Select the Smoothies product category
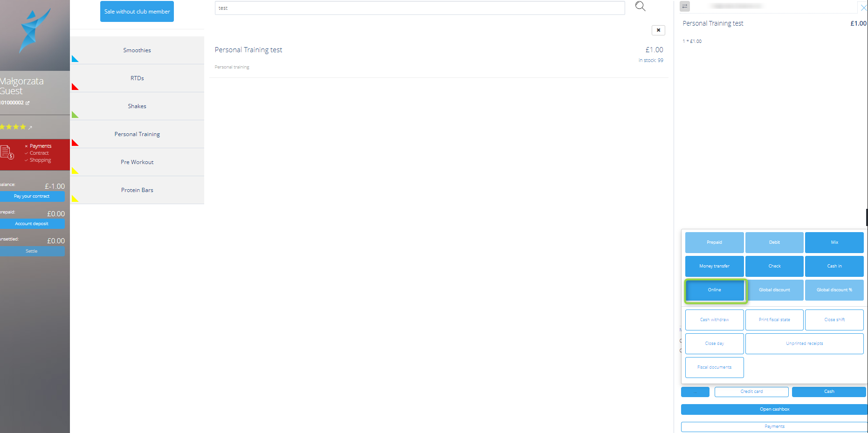 tap(137, 50)
